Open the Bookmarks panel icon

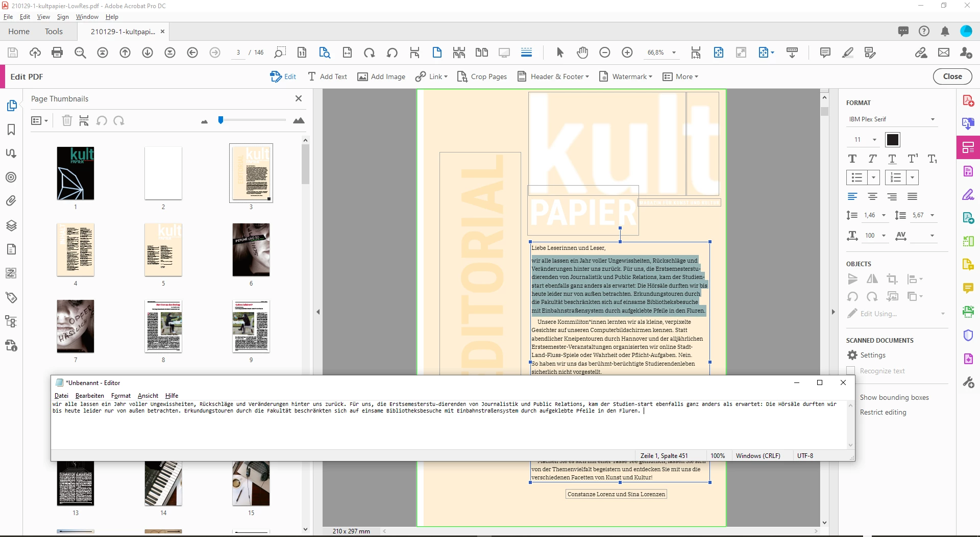pos(11,130)
